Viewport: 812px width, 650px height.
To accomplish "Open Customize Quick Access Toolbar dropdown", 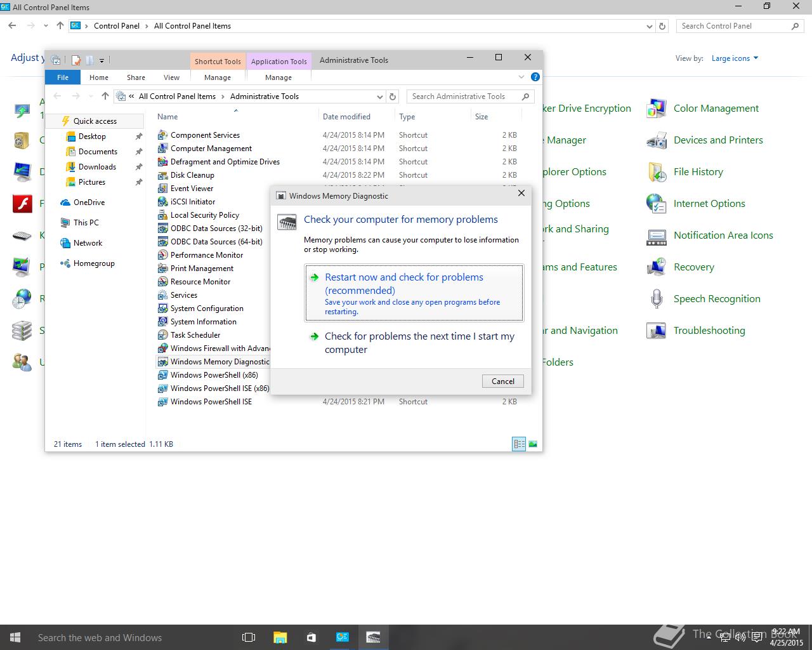I will pos(101,61).
